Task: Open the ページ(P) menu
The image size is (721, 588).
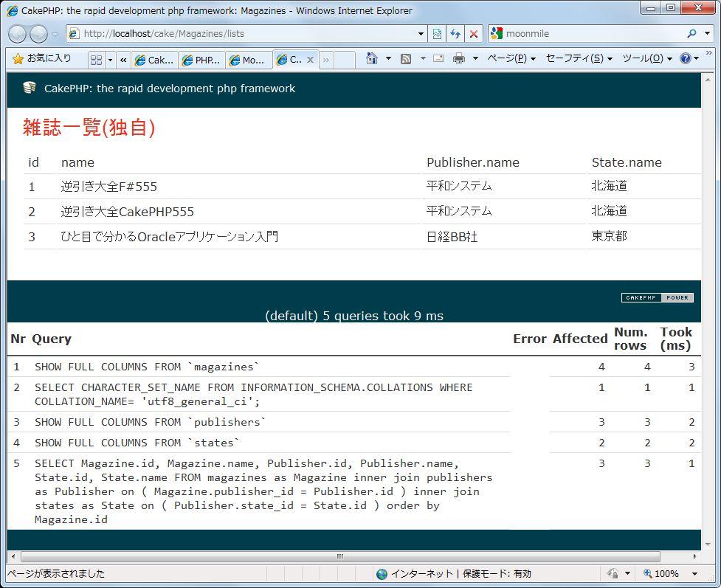Action: pos(511,59)
